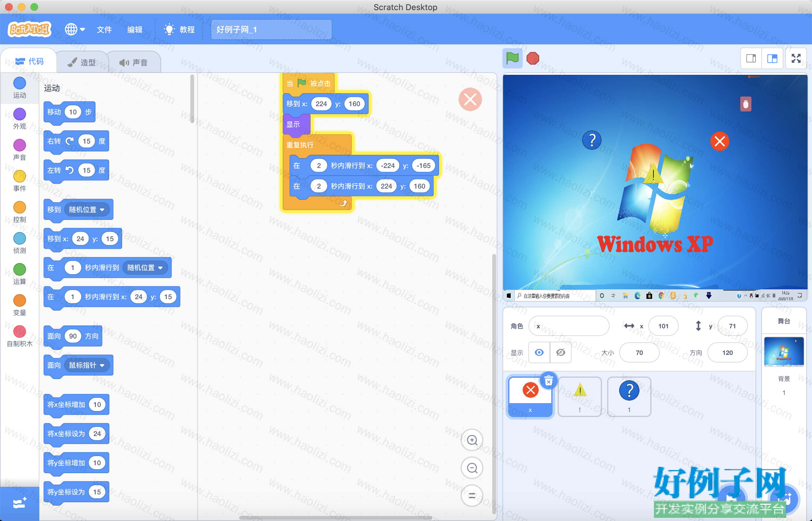Click the sprite y coordinate field

(732, 326)
